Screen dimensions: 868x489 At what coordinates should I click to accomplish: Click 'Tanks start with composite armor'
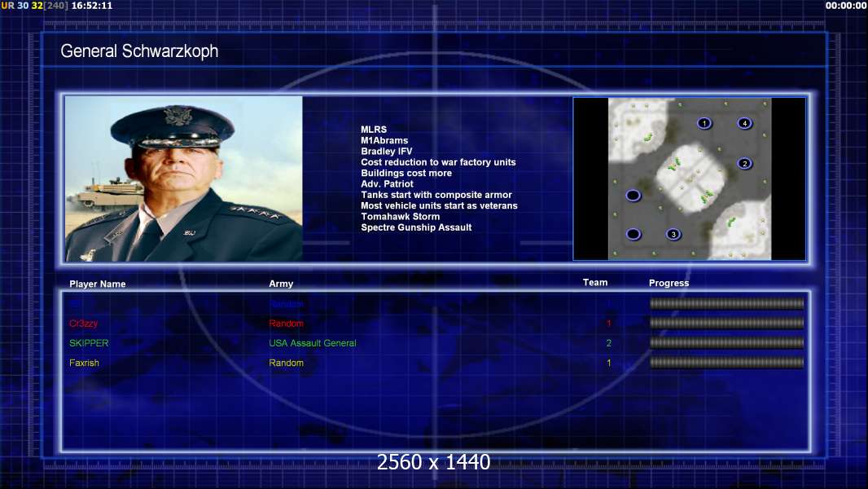coord(436,195)
